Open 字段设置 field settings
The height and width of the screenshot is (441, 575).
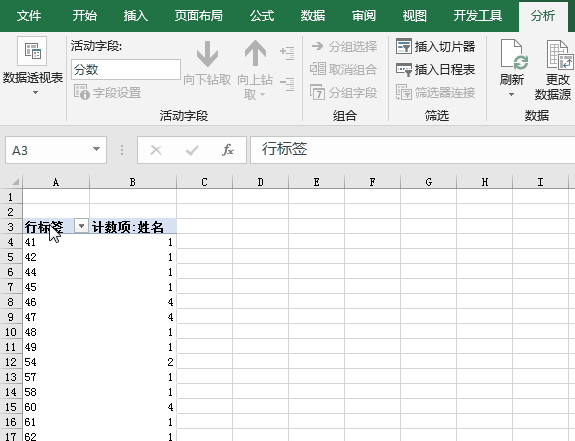pos(107,92)
